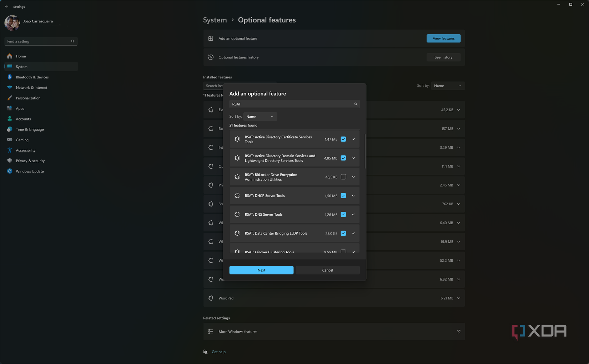589x364 pixels.
Task: Click the WordPad feature gear icon
Action: 211,298
